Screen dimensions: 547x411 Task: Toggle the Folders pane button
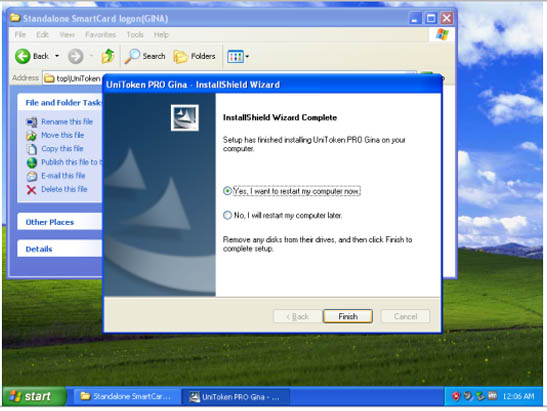tap(194, 56)
